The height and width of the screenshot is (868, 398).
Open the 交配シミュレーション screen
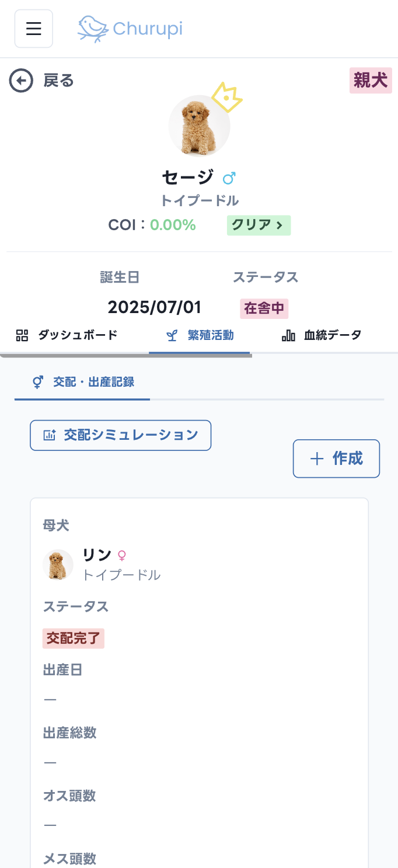(x=120, y=435)
